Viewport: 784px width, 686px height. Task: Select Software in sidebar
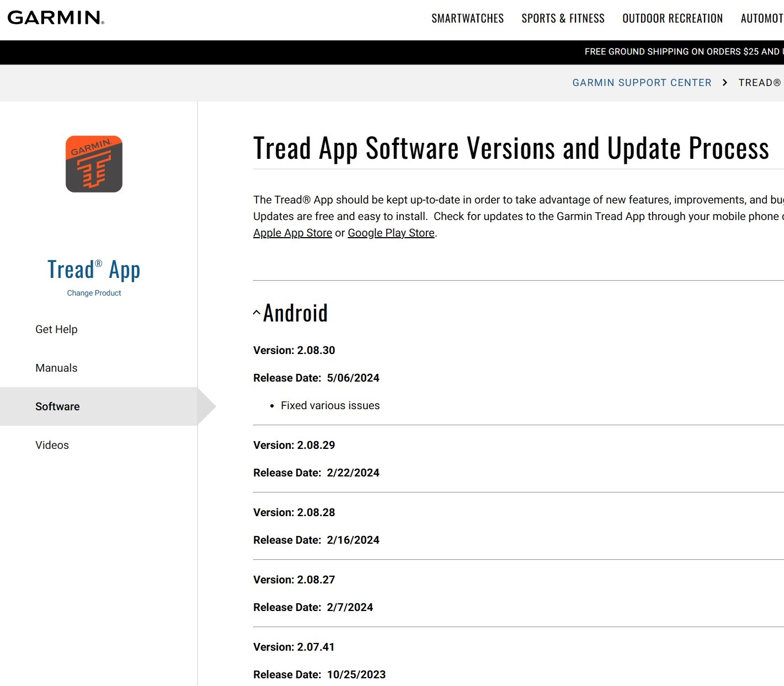click(x=98, y=406)
